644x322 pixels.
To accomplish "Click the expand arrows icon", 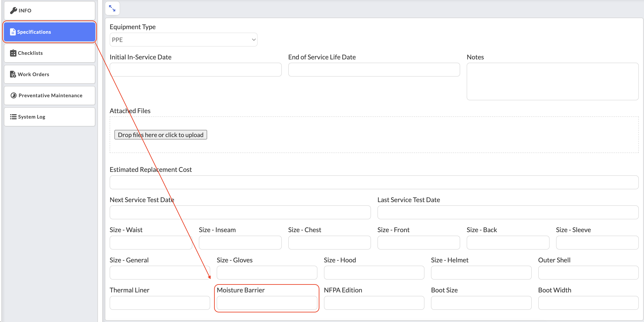I will [112, 8].
